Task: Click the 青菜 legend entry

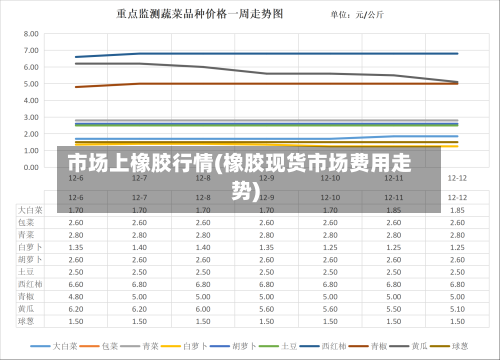Action: [x=140, y=346]
